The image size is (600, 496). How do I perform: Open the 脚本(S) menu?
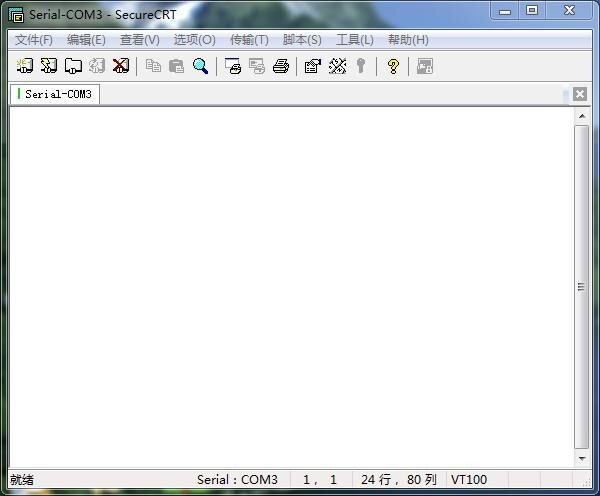point(302,40)
